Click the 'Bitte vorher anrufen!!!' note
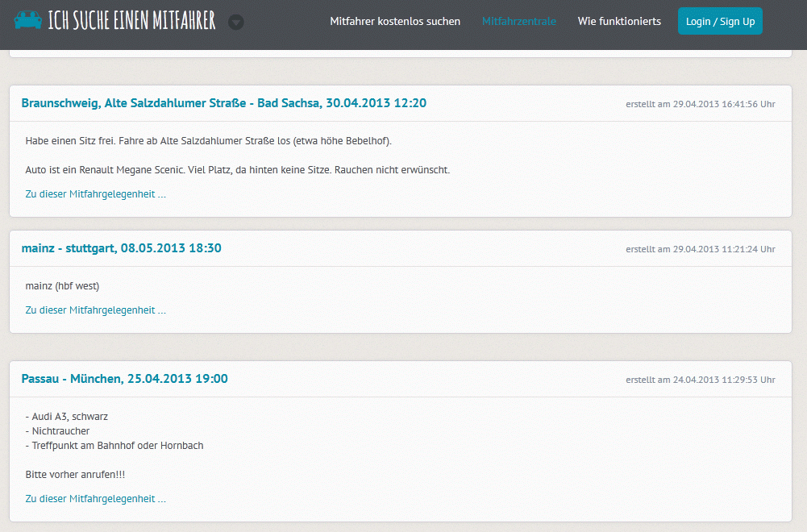The height and width of the screenshot is (532, 807). point(75,475)
